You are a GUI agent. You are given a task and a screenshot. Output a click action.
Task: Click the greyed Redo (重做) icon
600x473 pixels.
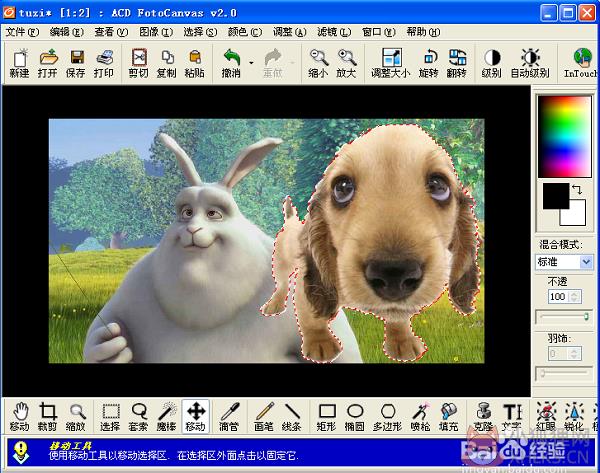pos(273,63)
